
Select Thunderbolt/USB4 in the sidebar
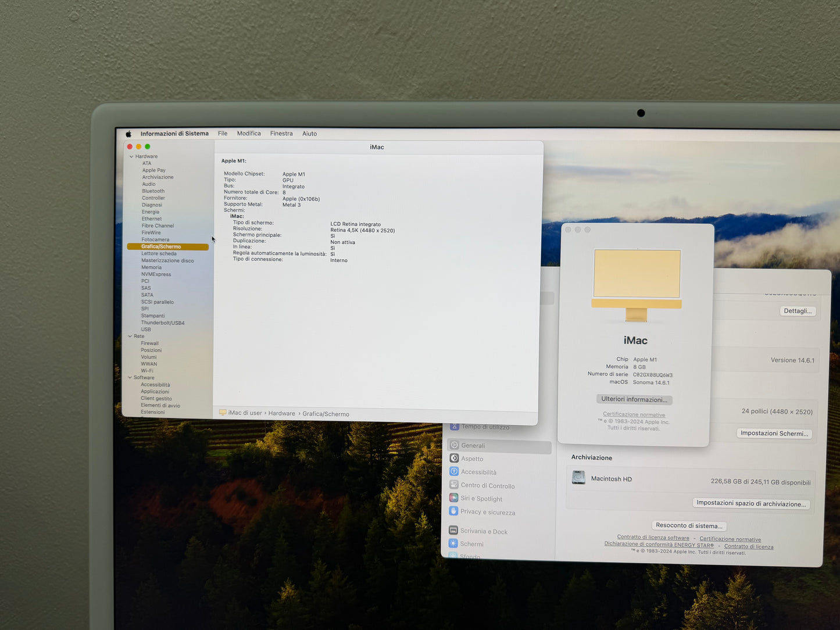click(x=163, y=323)
